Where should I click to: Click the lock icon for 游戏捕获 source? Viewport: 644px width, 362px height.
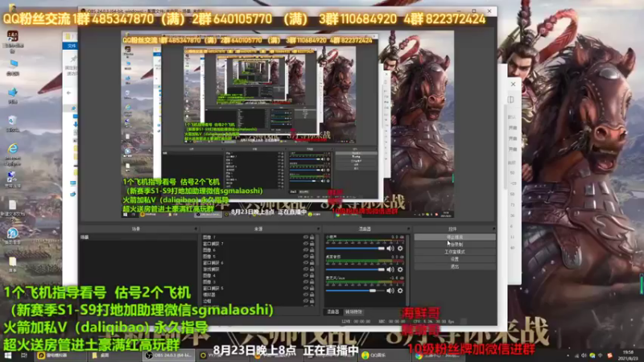[312, 269]
